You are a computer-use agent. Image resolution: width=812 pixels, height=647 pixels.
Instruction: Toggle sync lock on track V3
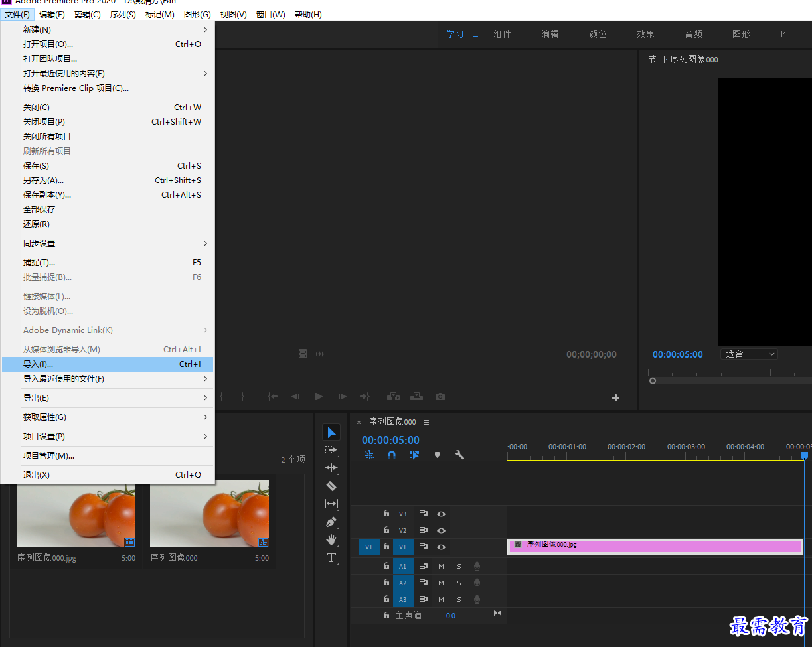[x=423, y=514]
